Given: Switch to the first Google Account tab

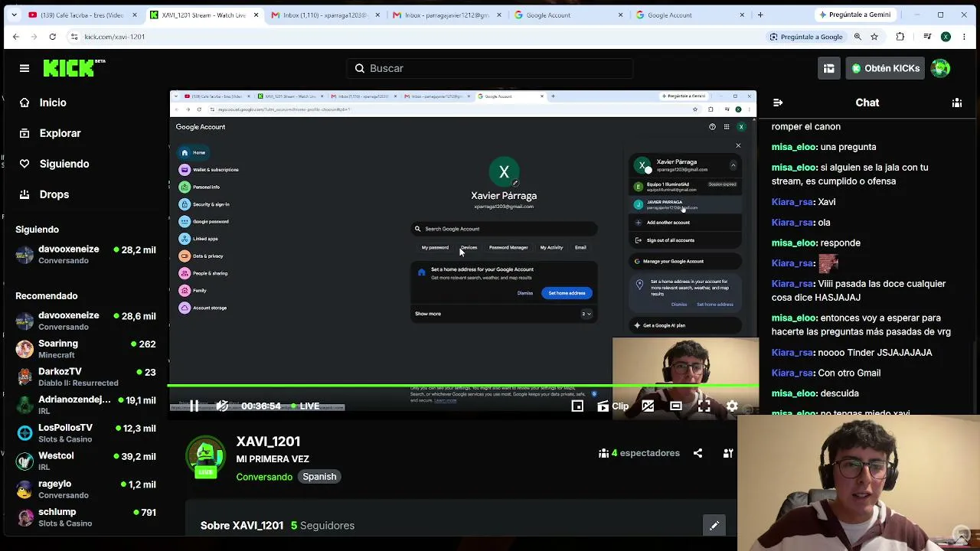Looking at the screenshot, I should (567, 15).
